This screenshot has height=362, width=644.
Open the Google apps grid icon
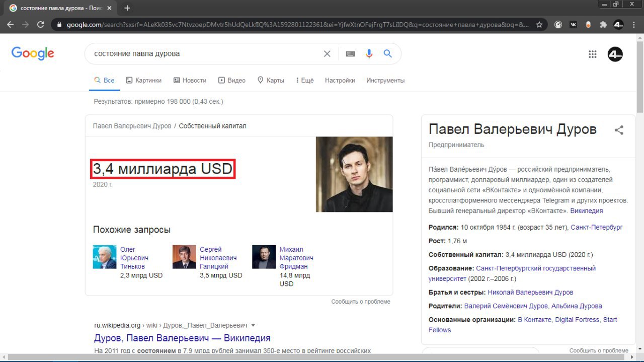pyautogui.click(x=592, y=54)
